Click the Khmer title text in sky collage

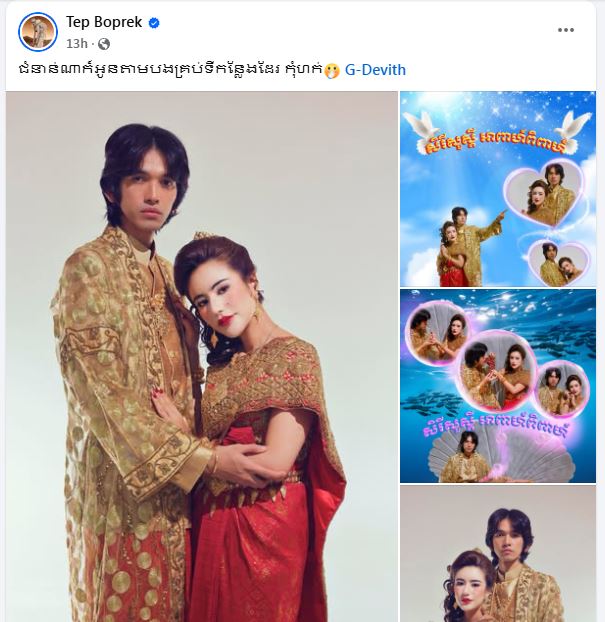tap(494, 142)
